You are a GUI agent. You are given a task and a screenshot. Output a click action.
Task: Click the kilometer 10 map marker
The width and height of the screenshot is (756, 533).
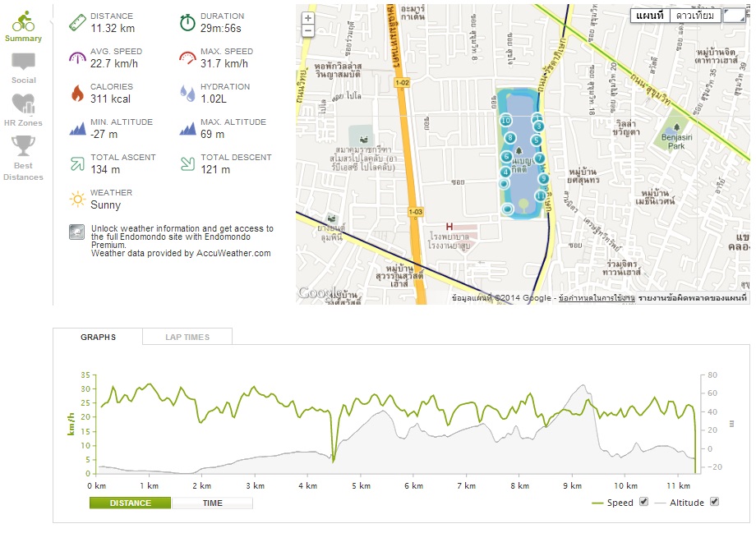506,121
